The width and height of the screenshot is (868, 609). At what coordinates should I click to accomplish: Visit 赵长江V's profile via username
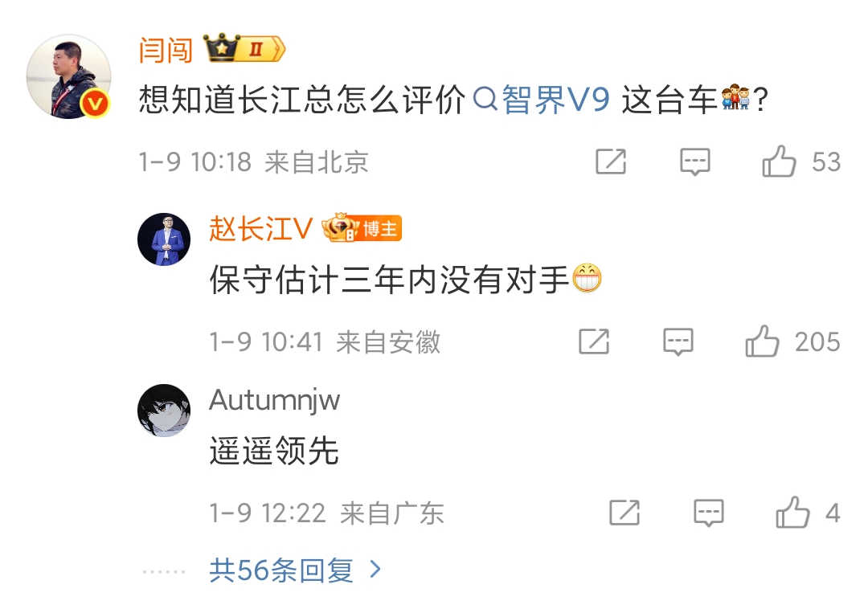tap(261, 228)
